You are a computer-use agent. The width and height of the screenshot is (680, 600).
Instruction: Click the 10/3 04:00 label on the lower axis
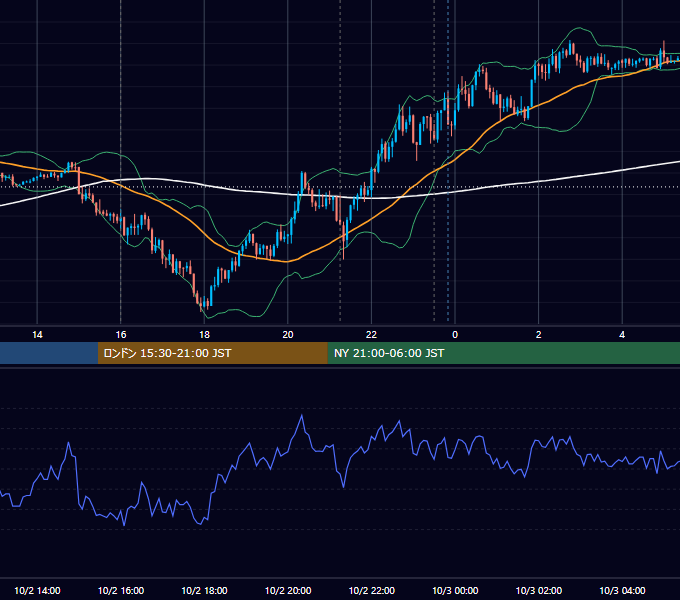622,590
